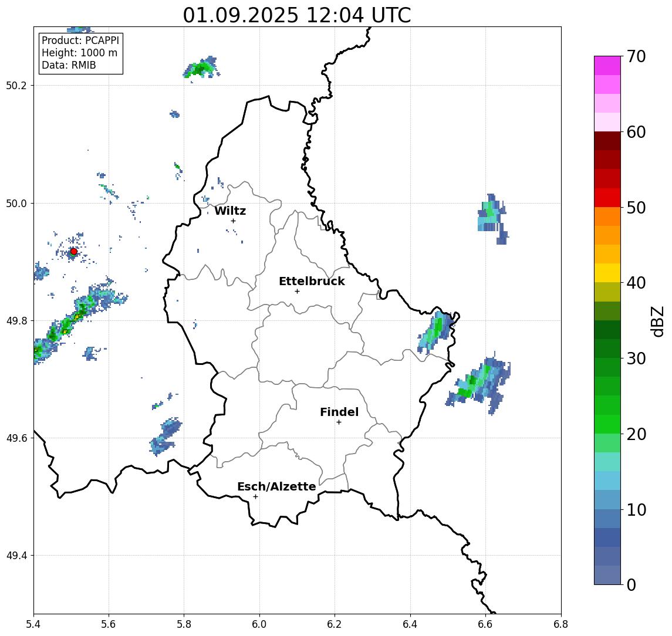This screenshot has width=672, height=636.
Task: Click the cross marker below Findel
Action: pyautogui.click(x=339, y=422)
